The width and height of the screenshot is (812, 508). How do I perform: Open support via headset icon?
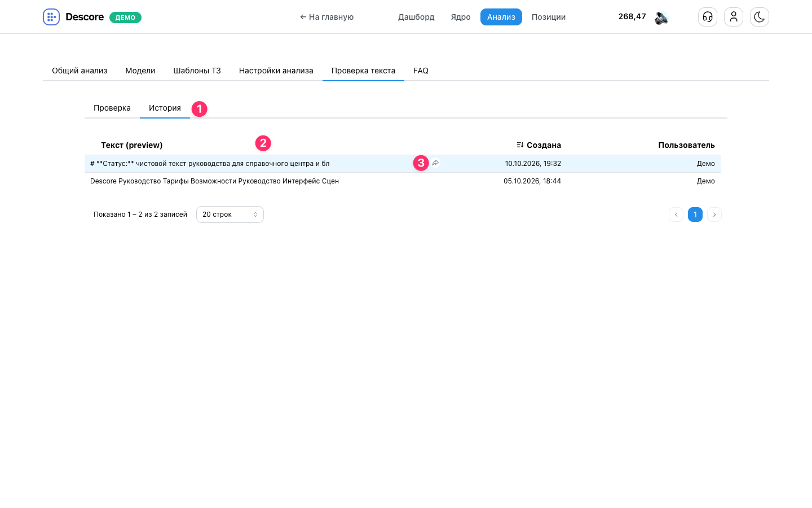tap(708, 17)
